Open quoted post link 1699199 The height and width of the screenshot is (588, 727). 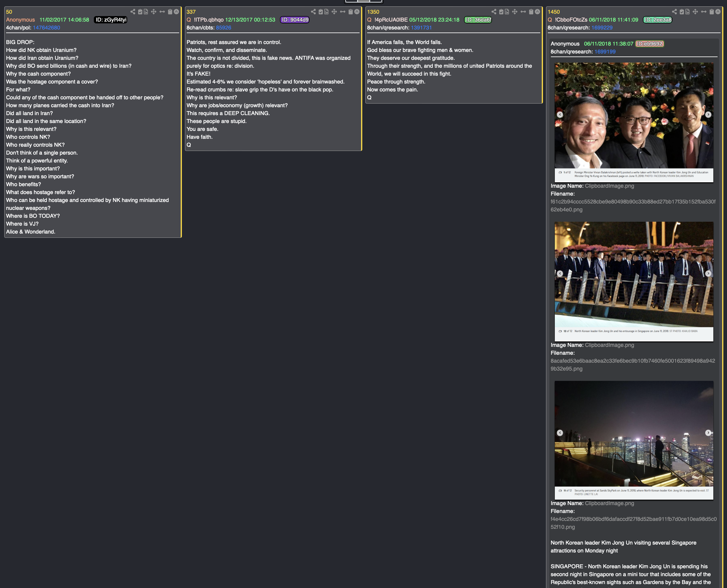(605, 52)
